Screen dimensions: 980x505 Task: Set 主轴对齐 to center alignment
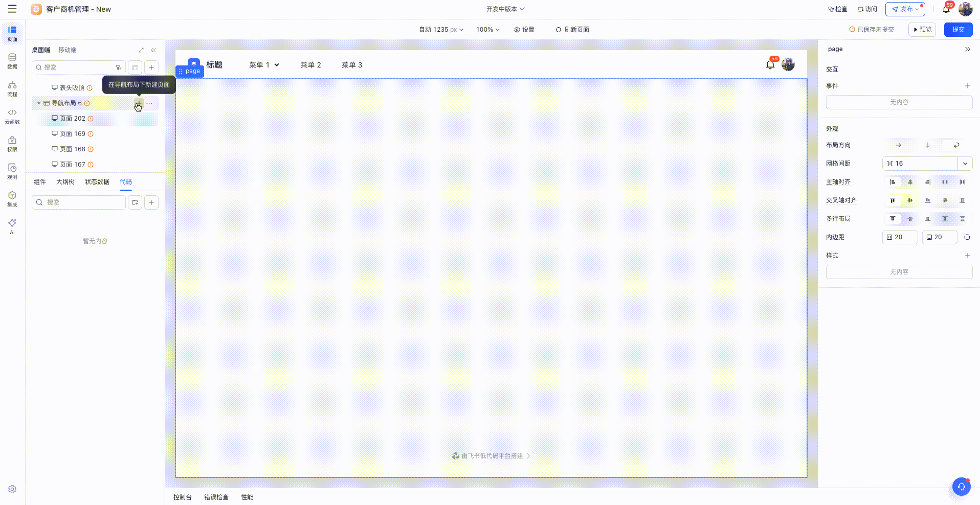point(910,182)
